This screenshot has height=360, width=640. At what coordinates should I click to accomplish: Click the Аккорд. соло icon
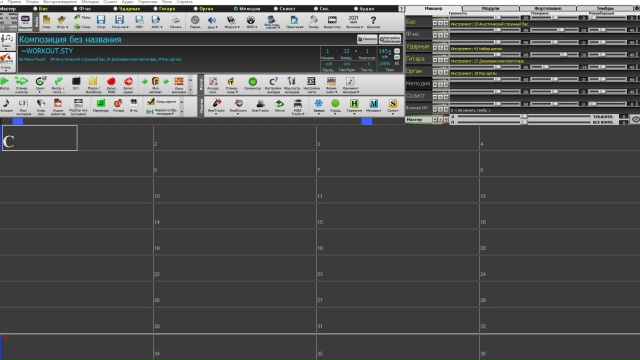(x=213, y=84)
